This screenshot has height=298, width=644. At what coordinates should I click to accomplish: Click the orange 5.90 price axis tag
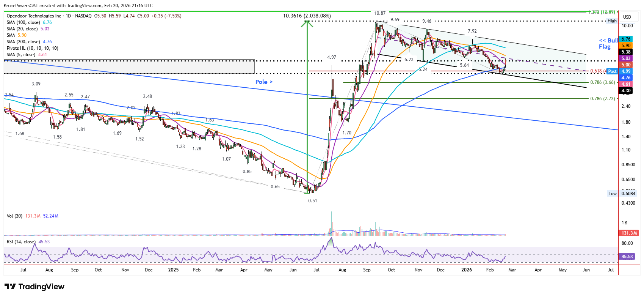click(626, 46)
